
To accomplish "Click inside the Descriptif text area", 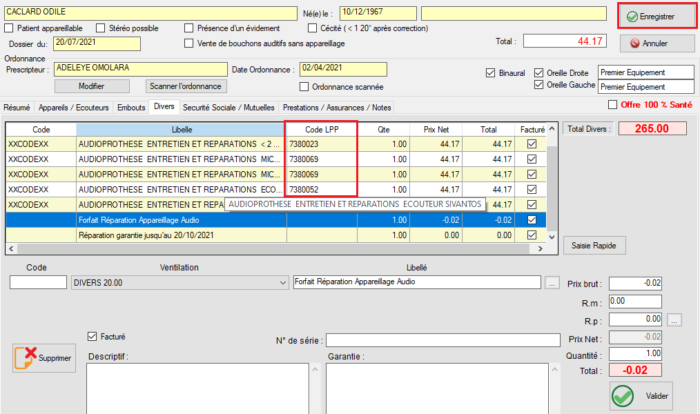I will click(197, 389).
